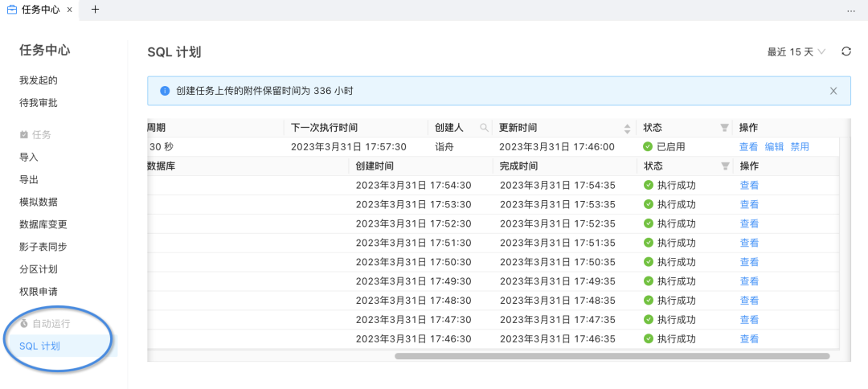Click the update time 2023年3月31日 17:46:00
This screenshot has width=868, height=389.
[557, 146]
